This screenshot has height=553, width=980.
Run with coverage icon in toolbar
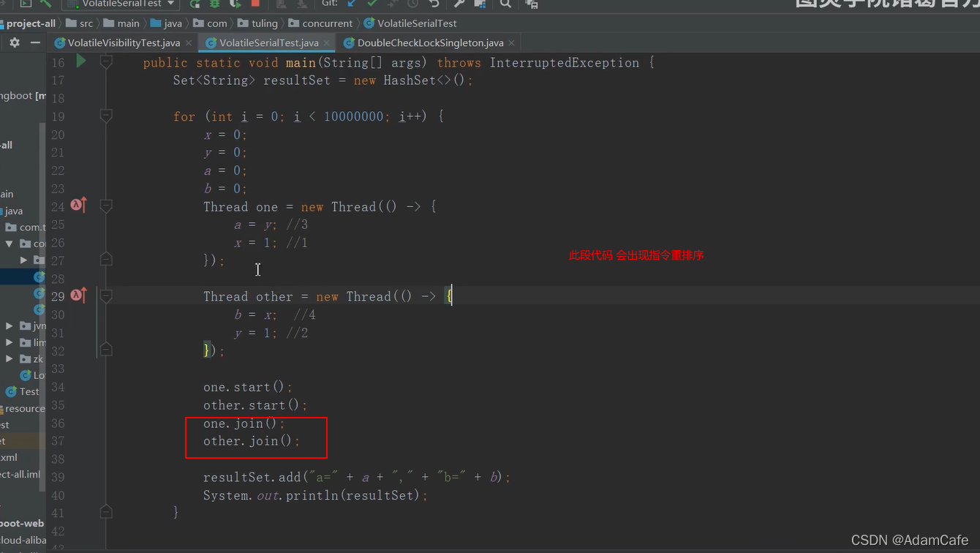[235, 4]
